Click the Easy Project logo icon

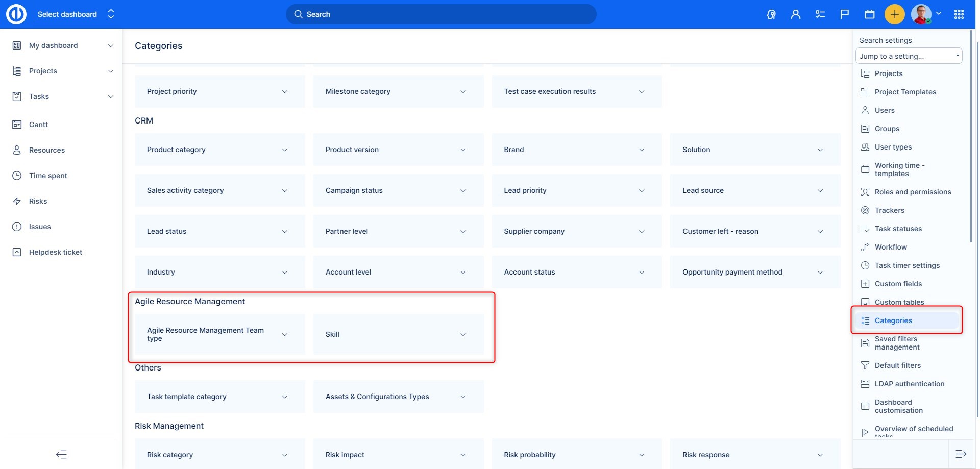pyautogui.click(x=16, y=14)
